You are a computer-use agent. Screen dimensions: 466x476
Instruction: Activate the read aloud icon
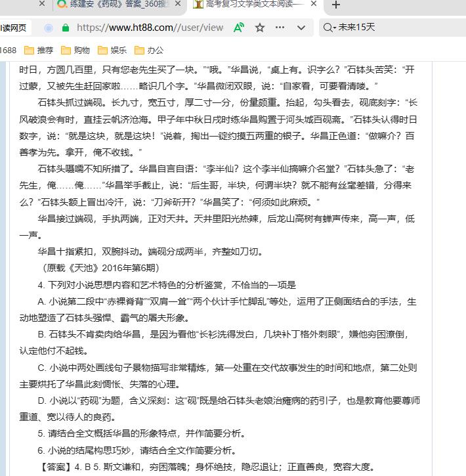(239, 28)
